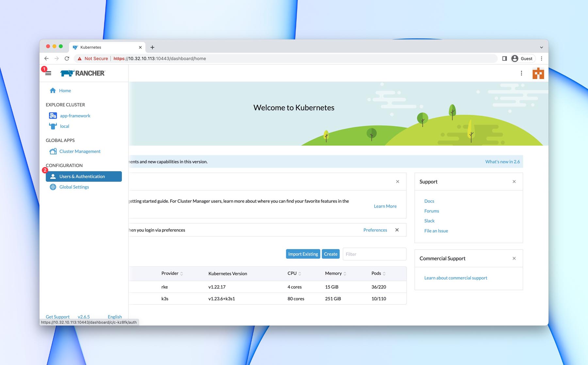Click Learn about commercial support
The image size is (588, 365).
coord(456,278)
